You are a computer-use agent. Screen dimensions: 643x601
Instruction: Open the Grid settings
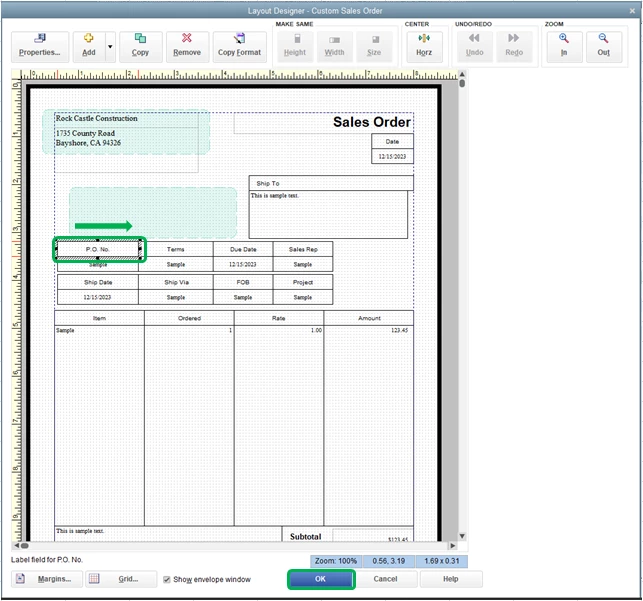pos(121,579)
